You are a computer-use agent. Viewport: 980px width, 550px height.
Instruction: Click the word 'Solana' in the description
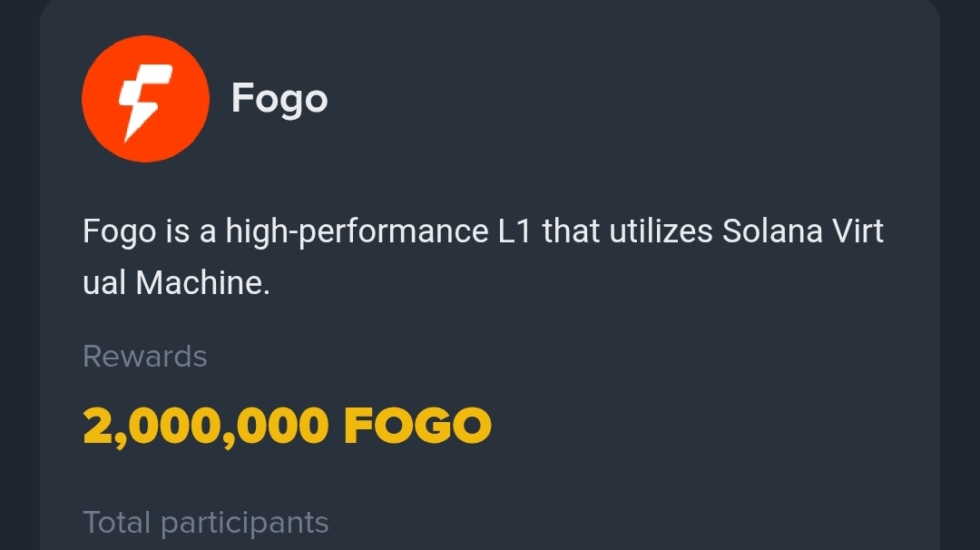(x=772, y=231)
